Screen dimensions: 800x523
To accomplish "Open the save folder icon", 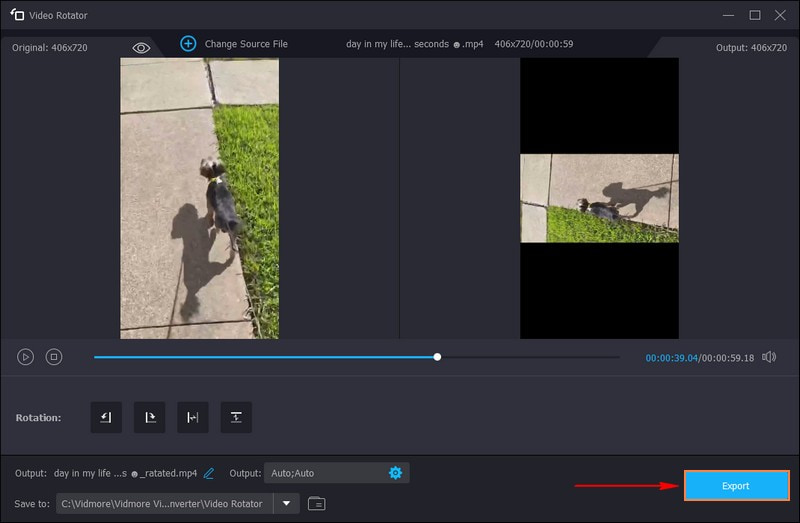I will [317, 503].
